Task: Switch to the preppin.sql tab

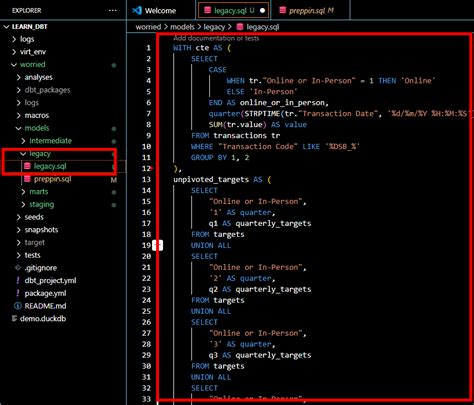Action: coord(306,10)
